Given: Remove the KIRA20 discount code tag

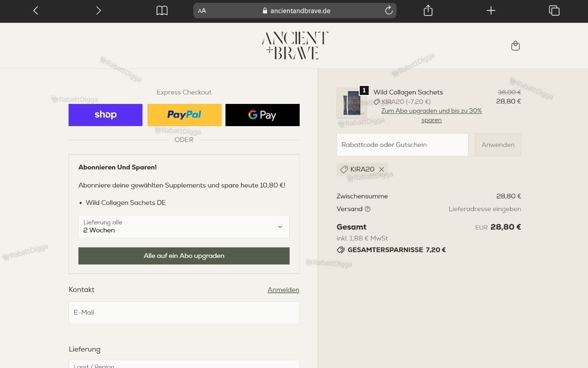Looking at the screenshot, I should [381, 169].
